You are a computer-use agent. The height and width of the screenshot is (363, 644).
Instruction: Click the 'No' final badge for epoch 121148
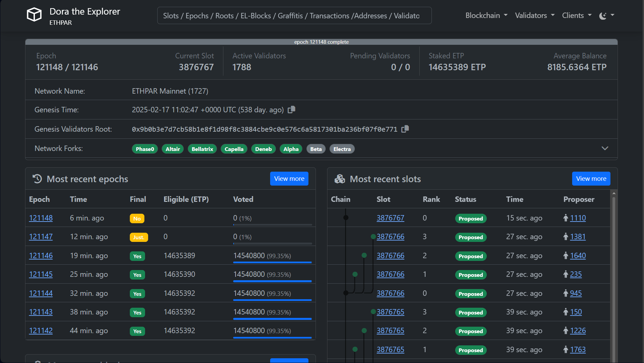point(137,218)
